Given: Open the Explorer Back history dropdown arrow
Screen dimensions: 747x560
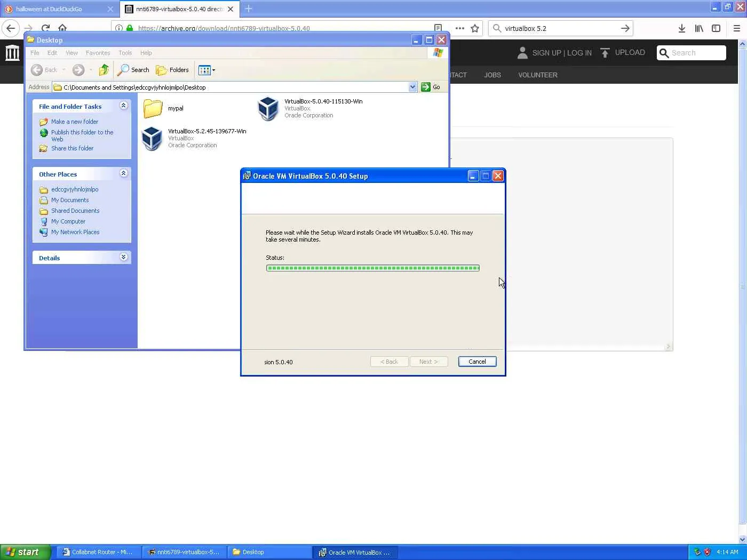Looking at the screenshot, I should point(64,70).
